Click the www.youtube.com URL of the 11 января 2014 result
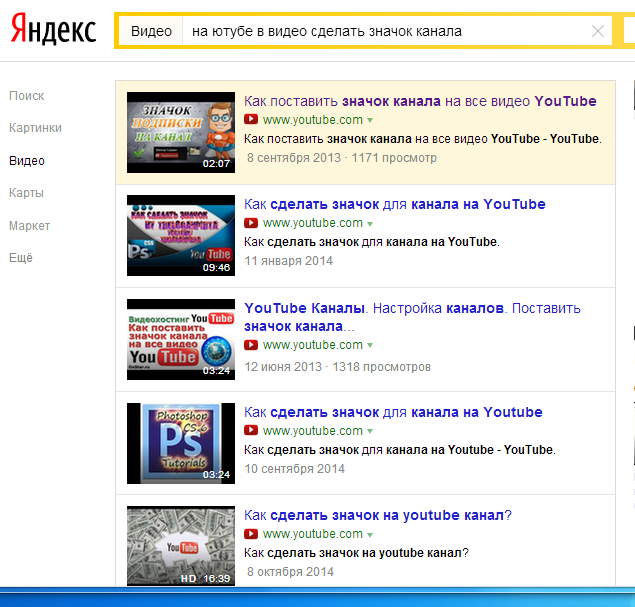This screenshot has width=635, height=607. pos(313,223)
